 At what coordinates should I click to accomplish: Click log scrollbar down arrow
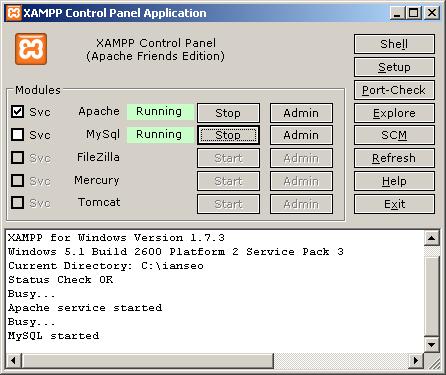431,344
